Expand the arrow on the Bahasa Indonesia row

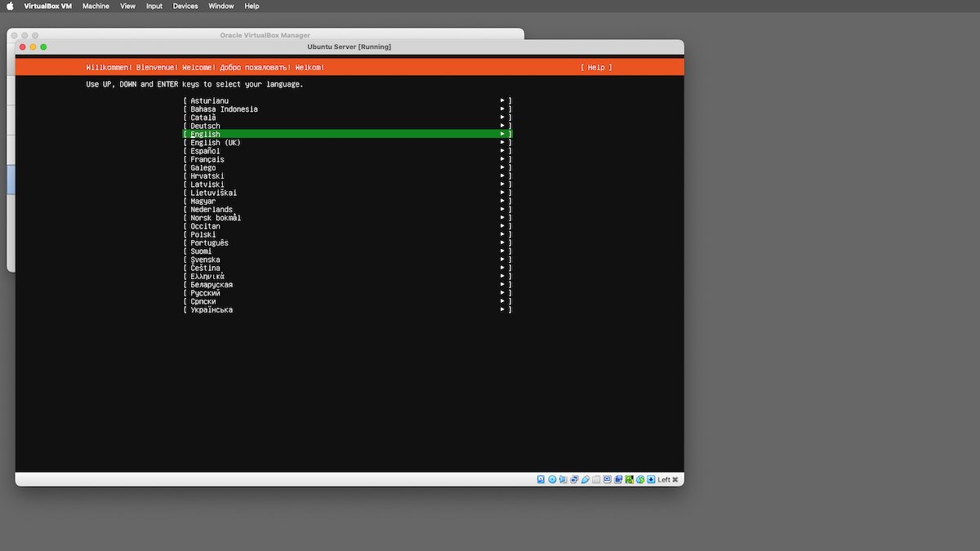502,109
